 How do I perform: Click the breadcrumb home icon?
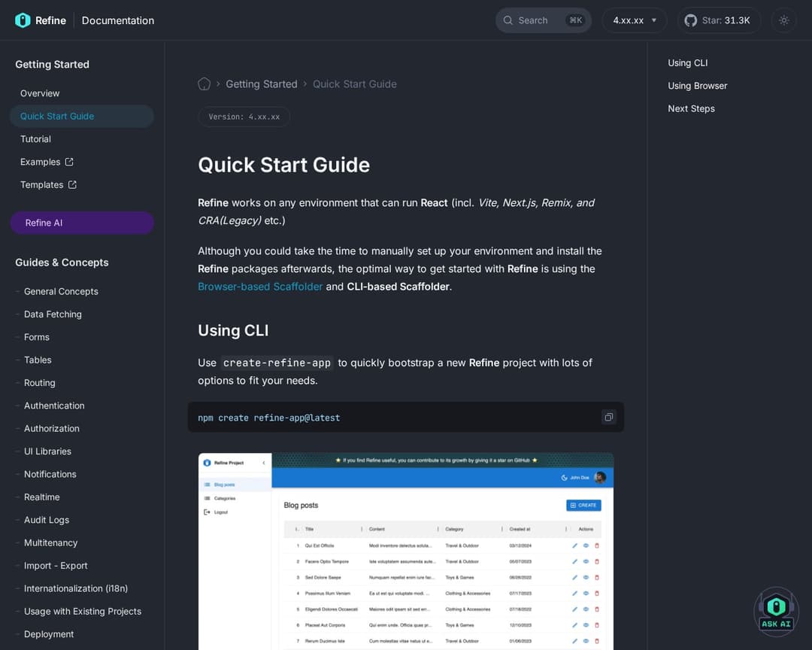pos(204,84)
